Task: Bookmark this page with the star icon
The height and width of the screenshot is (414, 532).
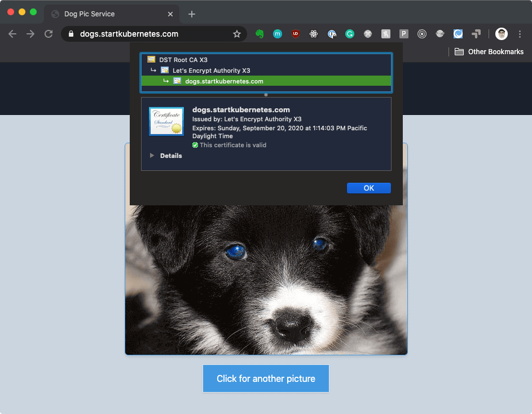Action: (237, 34)
